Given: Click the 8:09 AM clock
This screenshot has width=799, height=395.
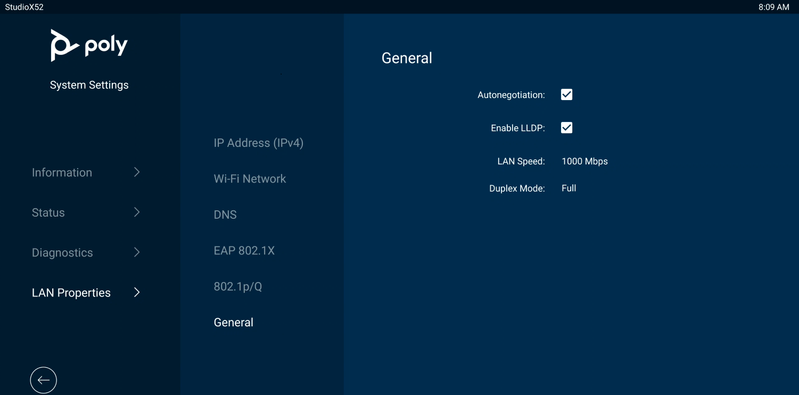Looking at the screenshot, I should (774, 7).
